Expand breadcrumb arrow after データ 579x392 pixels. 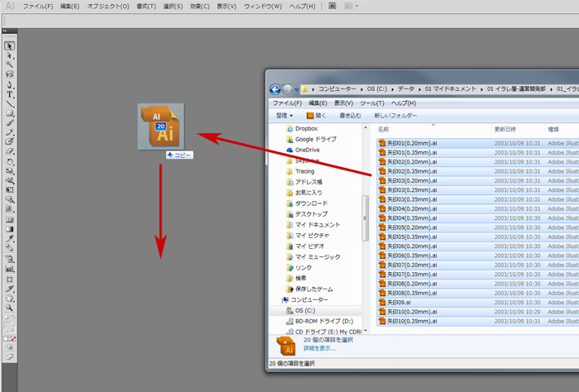click(x=420, y=89)
